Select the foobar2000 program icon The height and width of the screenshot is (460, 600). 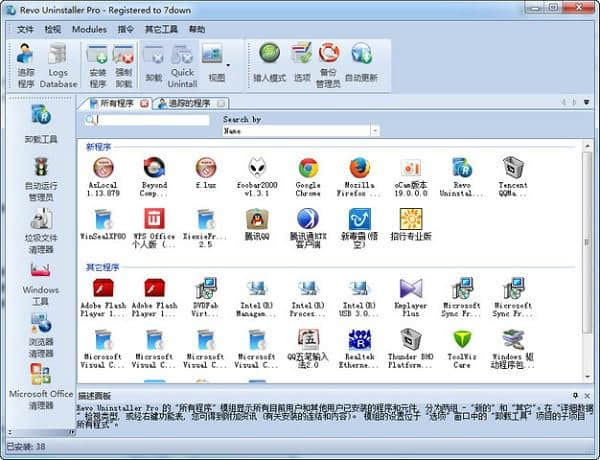(256, 176)
